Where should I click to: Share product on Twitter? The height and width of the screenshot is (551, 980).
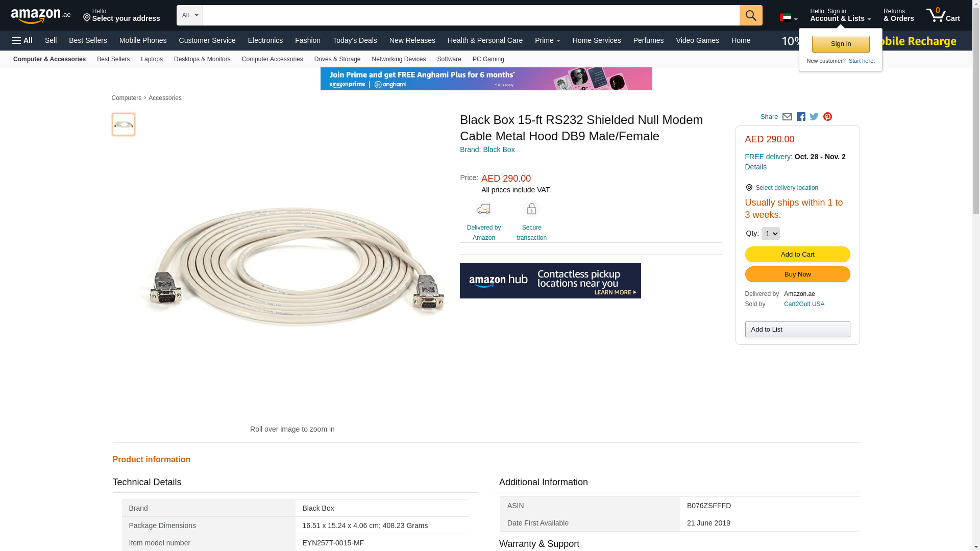click(x=814, y=117)
